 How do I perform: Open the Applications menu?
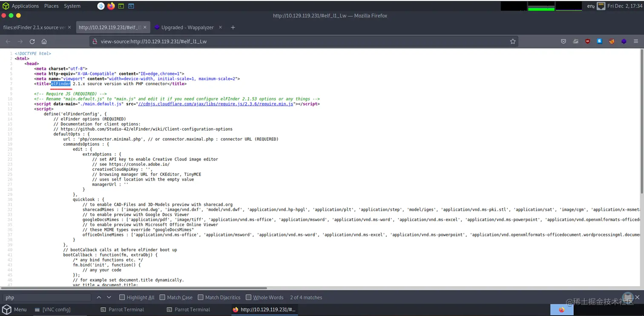[x=25, y=6]
